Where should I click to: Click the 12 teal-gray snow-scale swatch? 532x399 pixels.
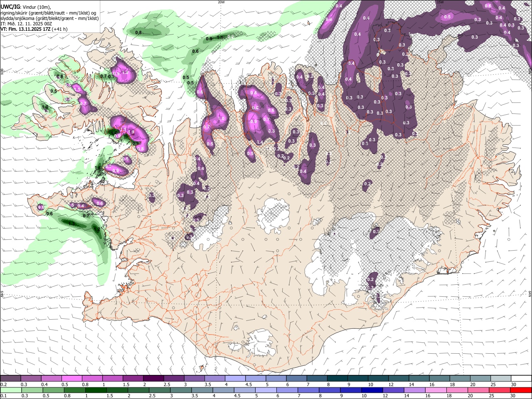398,379
